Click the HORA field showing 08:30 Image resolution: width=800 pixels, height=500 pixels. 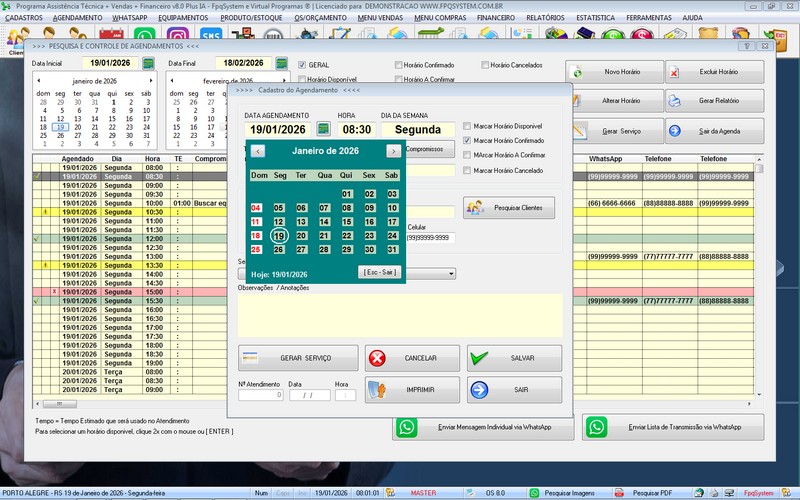click(x=357, y=129)
